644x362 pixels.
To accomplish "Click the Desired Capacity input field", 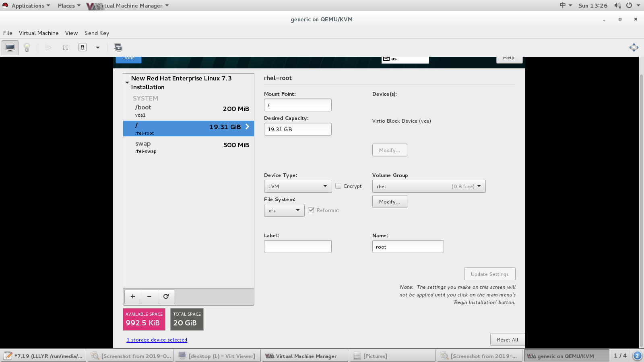I will tap(298, 129).
